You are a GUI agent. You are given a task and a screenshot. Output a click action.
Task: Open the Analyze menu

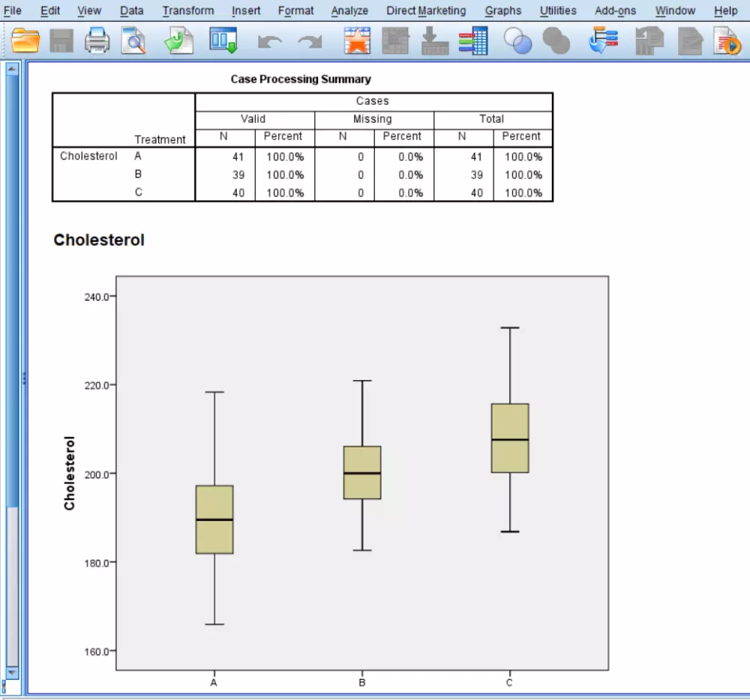click(349, 10)
